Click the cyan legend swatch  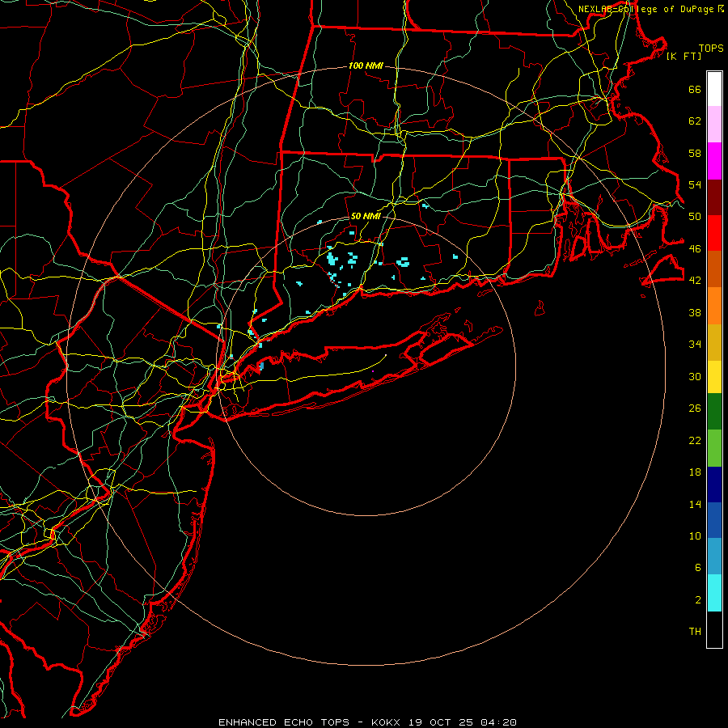pos(714,593)
